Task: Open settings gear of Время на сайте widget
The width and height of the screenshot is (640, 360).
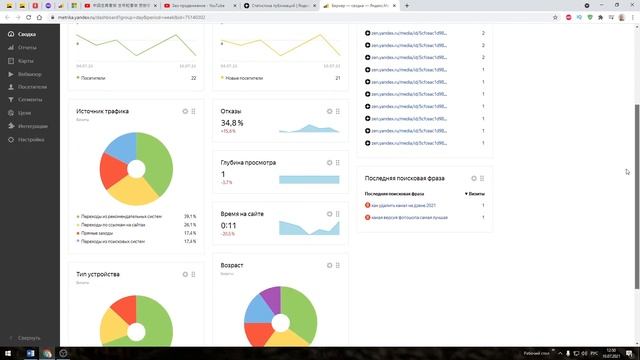Action: coord(329,214)
